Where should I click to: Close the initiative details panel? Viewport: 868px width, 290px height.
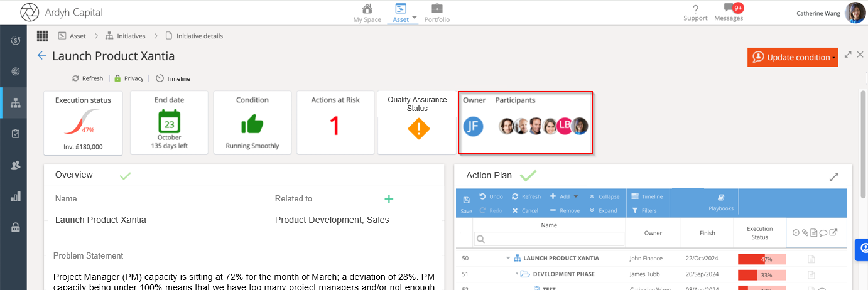[860, 55]
